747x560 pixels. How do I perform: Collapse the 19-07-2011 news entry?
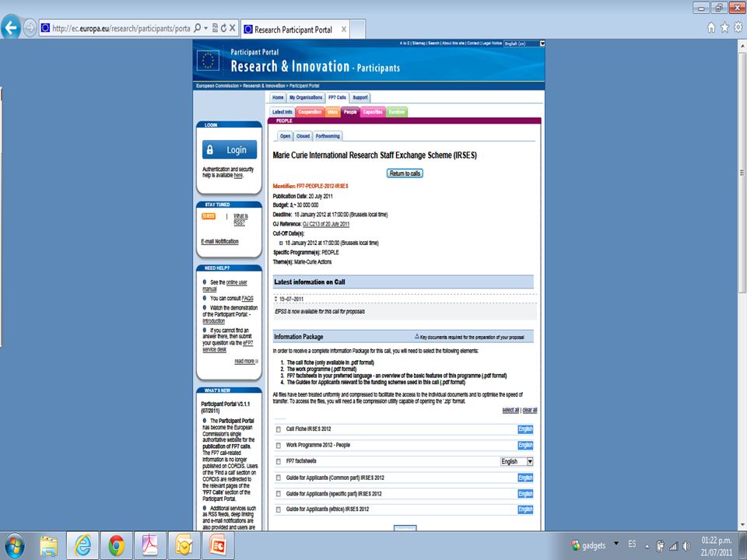[275, 299]
